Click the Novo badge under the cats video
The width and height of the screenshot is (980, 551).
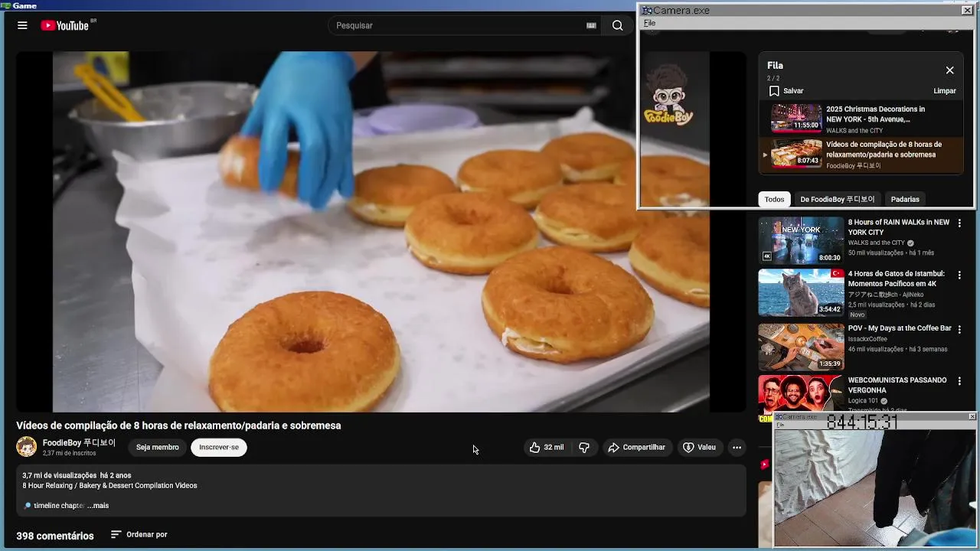pos(857,315)
